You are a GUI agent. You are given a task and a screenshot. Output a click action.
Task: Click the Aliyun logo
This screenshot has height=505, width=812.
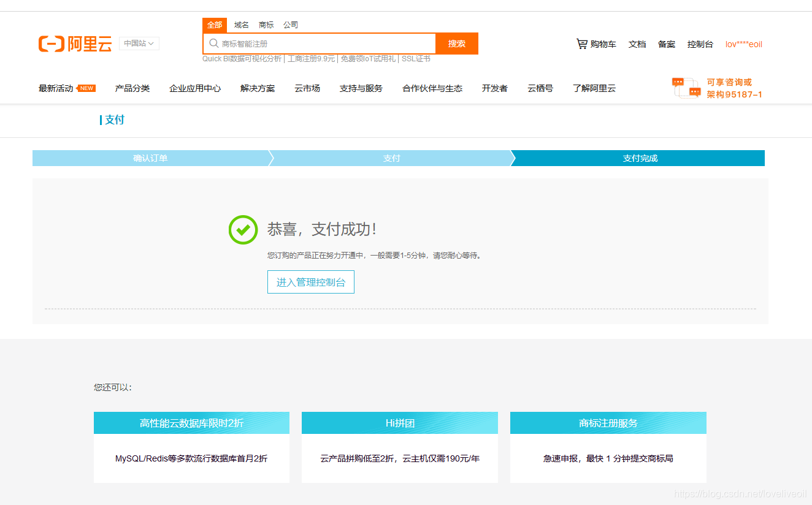pos(75,44)
